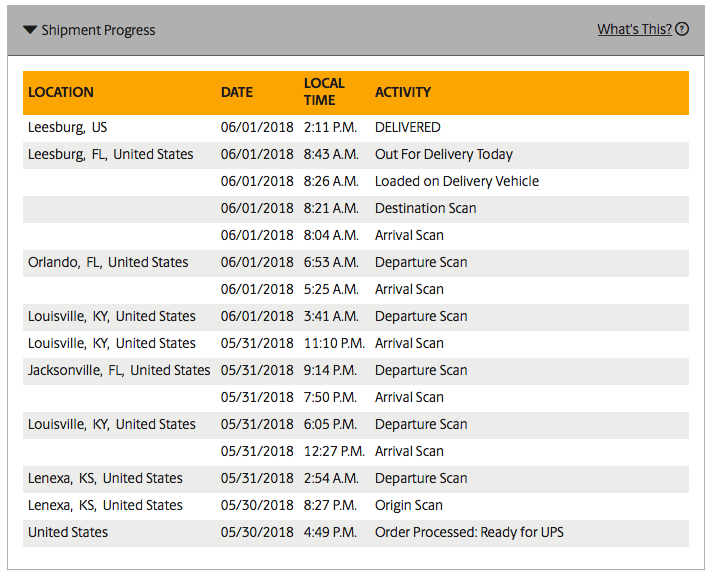
Task: Click the Leesburg, US location cell
Action: click(x=67, y=127)
